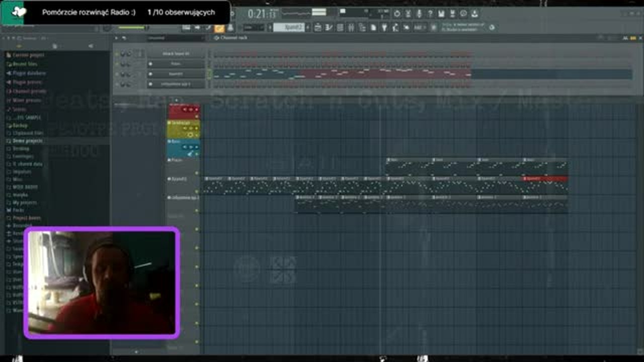This screenshot has width=644, height=362.
Task: Open the pattern selector dropdown showing Spand2
Action: pyautogui.click(x=289, y=28)
